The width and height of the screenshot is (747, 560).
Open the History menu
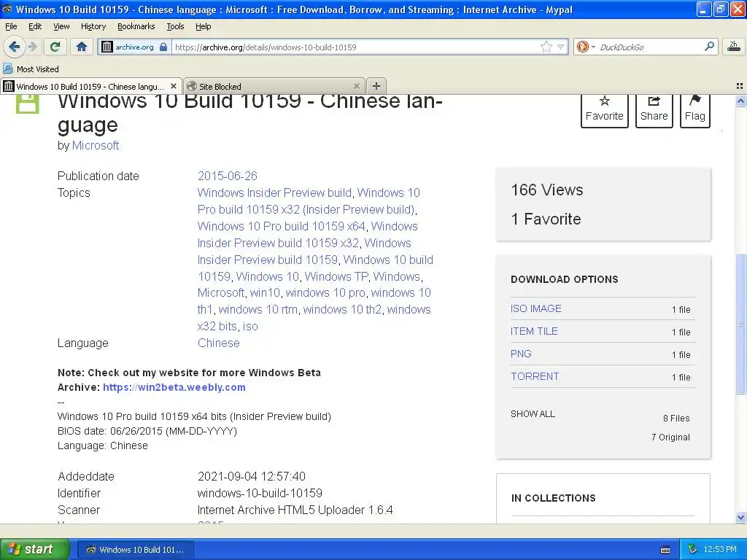[x=93, y=26]
